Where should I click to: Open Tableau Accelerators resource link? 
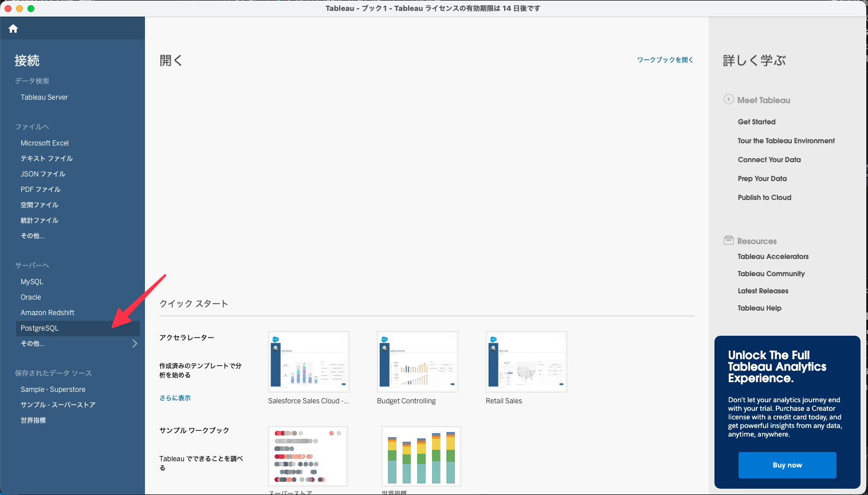click(x=773, y=257)
